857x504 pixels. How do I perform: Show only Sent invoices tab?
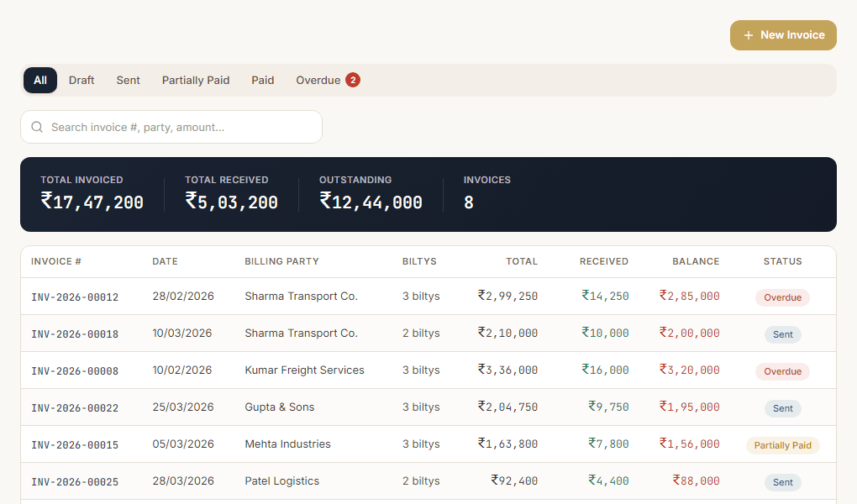pyautogui.click(x=128, y=81)
